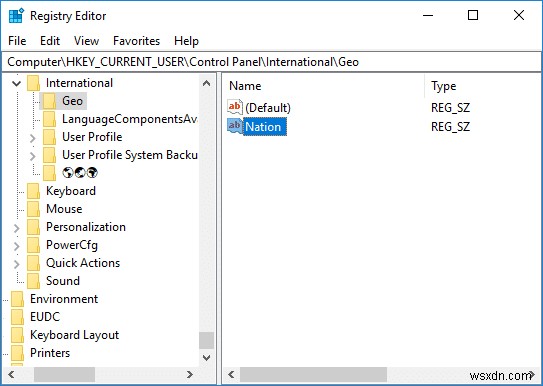Open the File menu
Screen dimensions: 543x386
tap(17, 41)
